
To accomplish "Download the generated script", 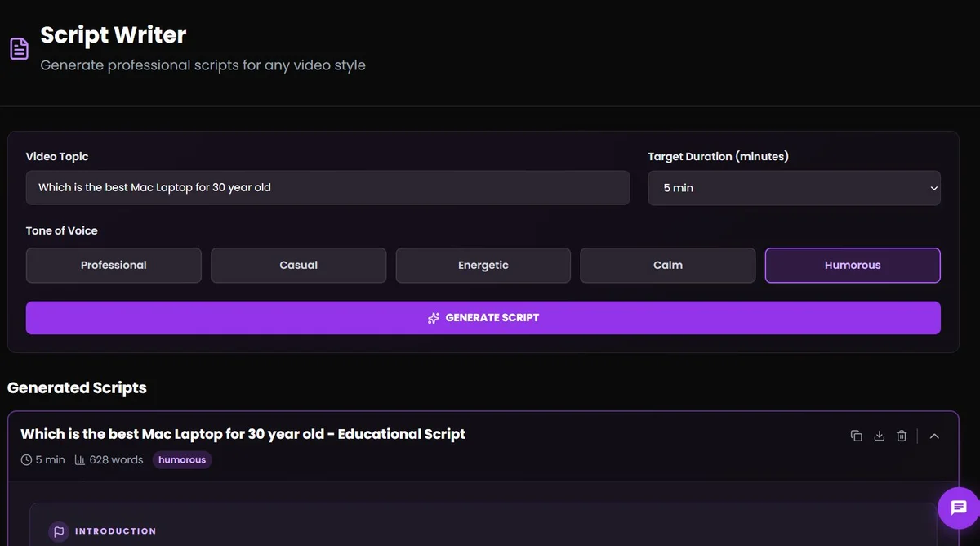I will 880,436.
